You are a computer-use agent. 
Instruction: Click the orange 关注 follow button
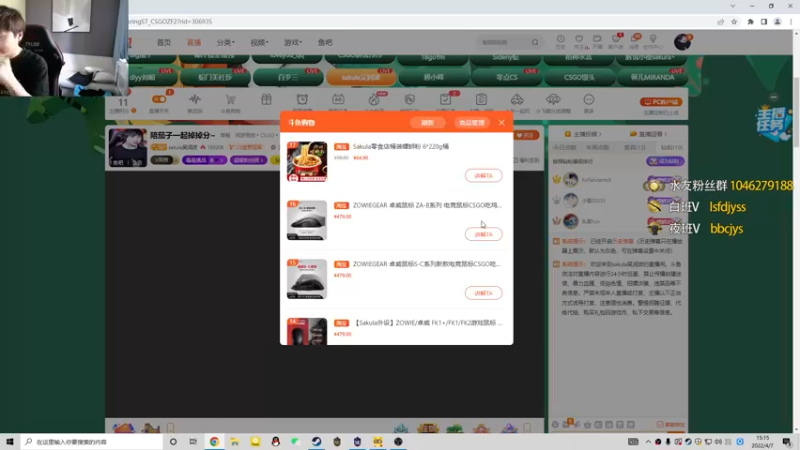[527, 135]
